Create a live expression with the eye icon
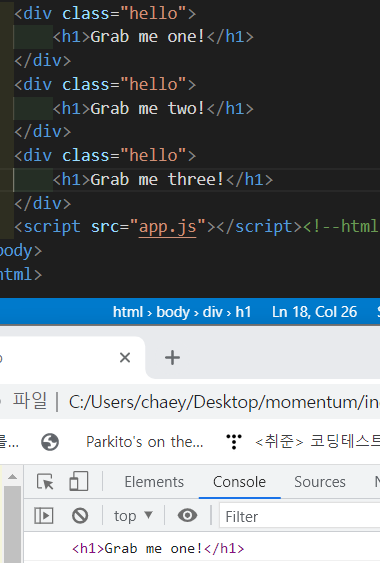The image size is (380, 563). pyautogui.click(x=187, y=516)
